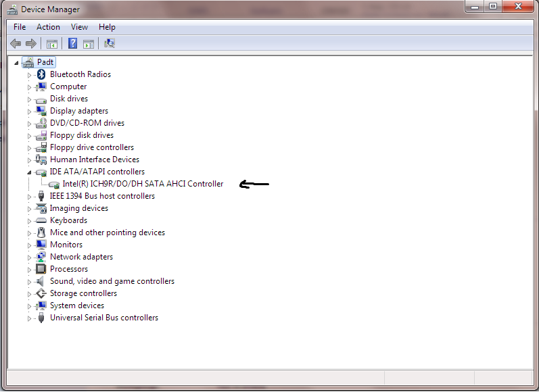
Task: Collapse the IDE ATA/ATAPI controllers node
Action: (x=29, y=172)
